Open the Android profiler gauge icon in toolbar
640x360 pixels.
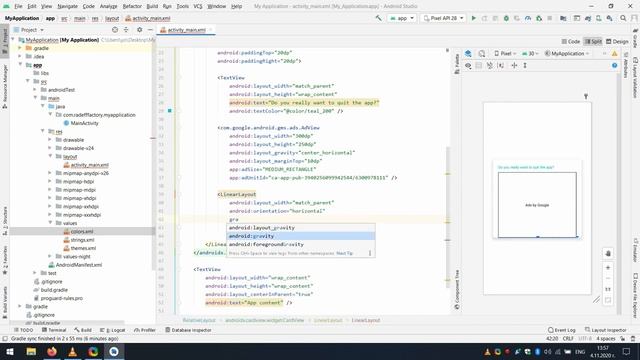528,18
